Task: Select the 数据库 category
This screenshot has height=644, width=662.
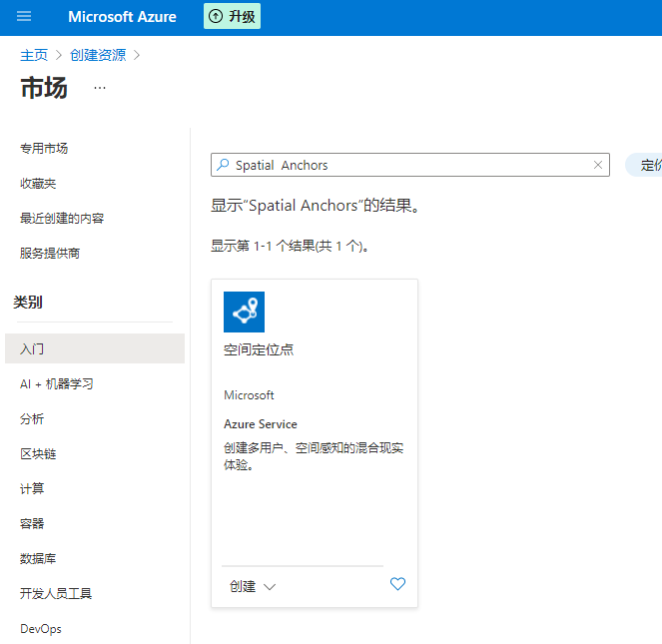Action: click(38, 559)
